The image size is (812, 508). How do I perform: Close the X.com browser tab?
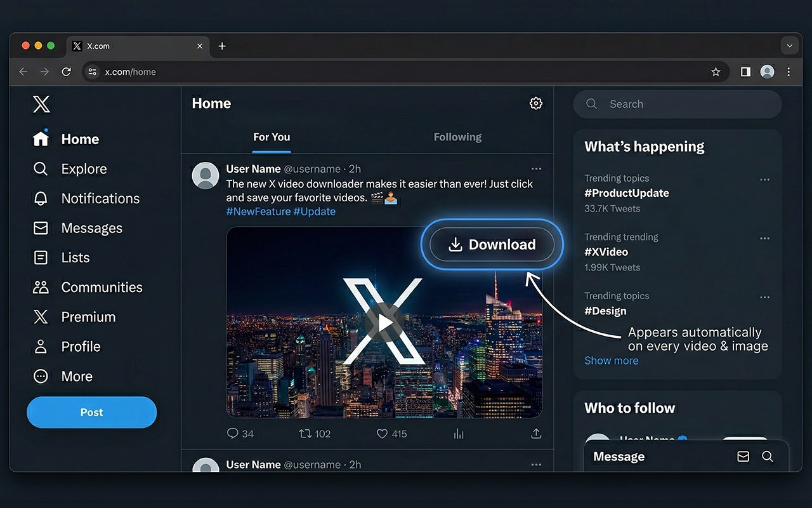[x=200, y=46]
